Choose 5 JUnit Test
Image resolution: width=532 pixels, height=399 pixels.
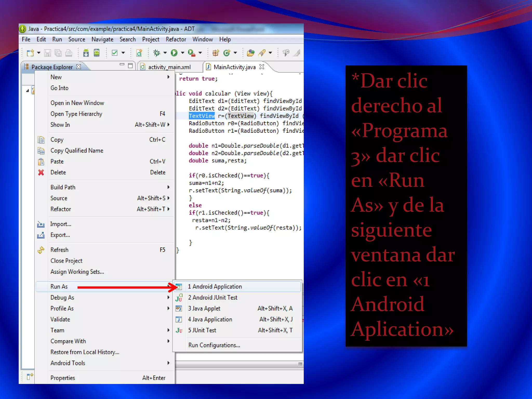pyautogui.click(x=237, y=330)
